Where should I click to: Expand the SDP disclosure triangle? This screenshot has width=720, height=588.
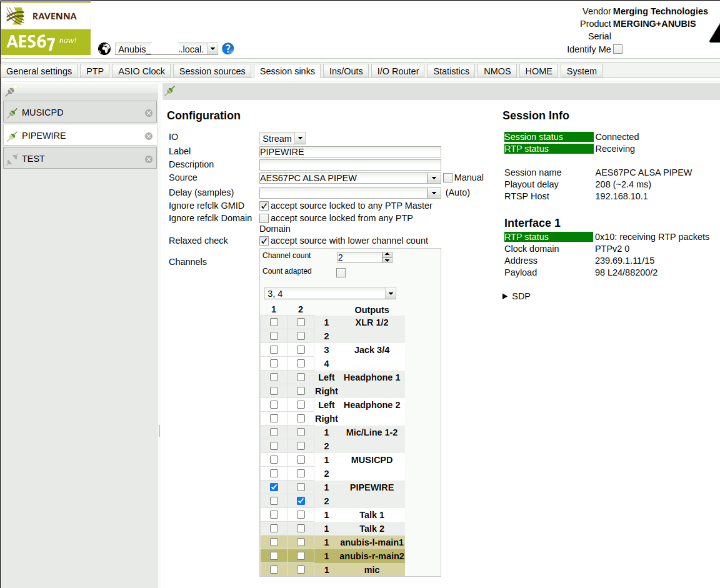pos(505,297)
